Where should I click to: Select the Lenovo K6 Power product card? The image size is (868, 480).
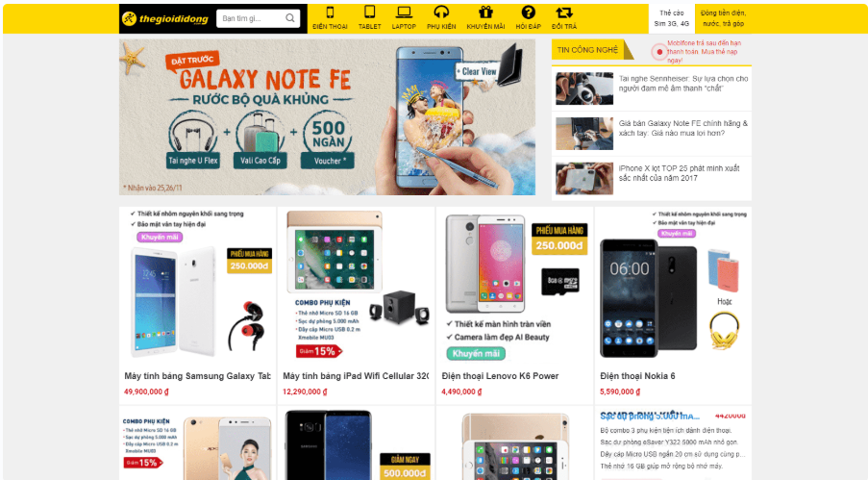coord(514,305)
